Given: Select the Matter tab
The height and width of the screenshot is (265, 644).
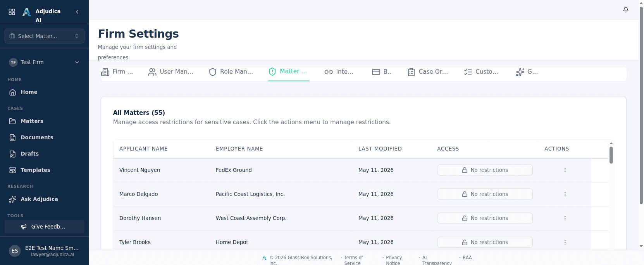Looking at the screenshot, I should point(288,71).
